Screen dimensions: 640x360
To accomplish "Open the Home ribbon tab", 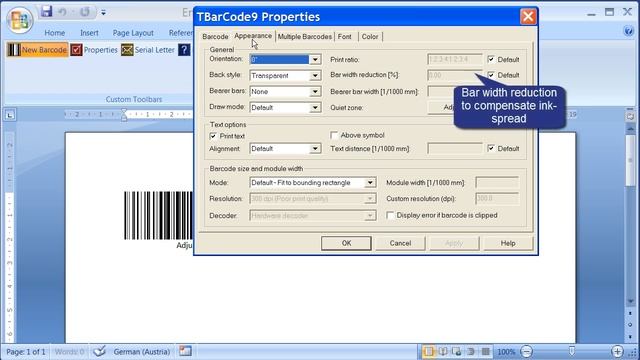I will [x=55, y=33].
